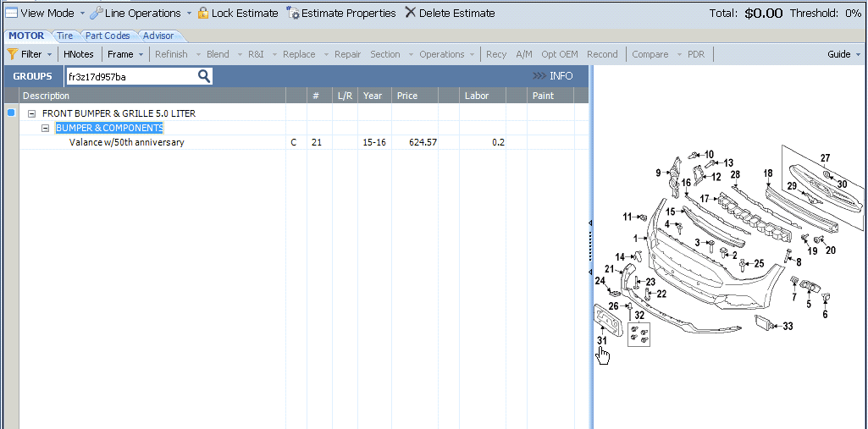868x429 pixels.
Task: Click the part number search field
Action: coord(130,76)
